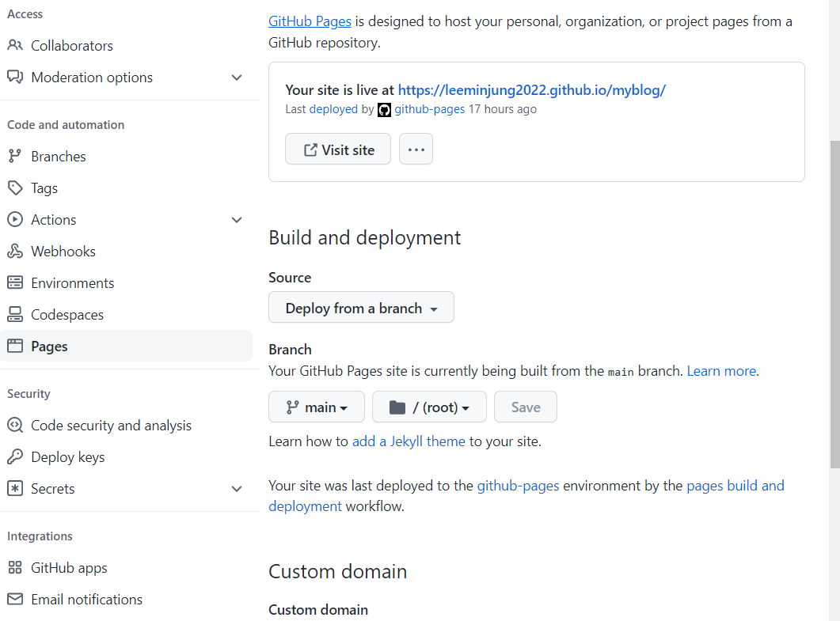
Task: Click the Integrations section label
Action: tap(40, 536)
